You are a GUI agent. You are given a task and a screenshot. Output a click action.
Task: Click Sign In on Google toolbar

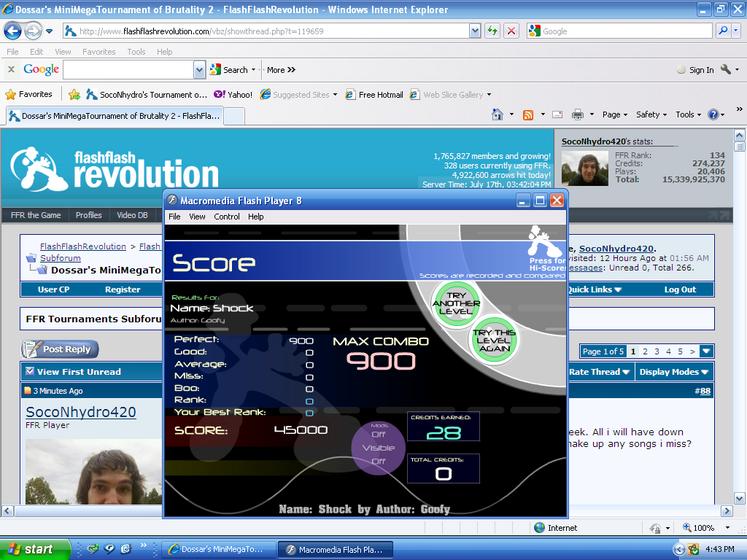click(696, 70)
